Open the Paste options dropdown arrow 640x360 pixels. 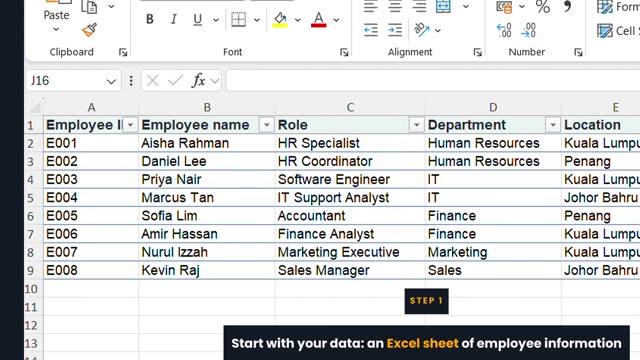coord(56,29)
